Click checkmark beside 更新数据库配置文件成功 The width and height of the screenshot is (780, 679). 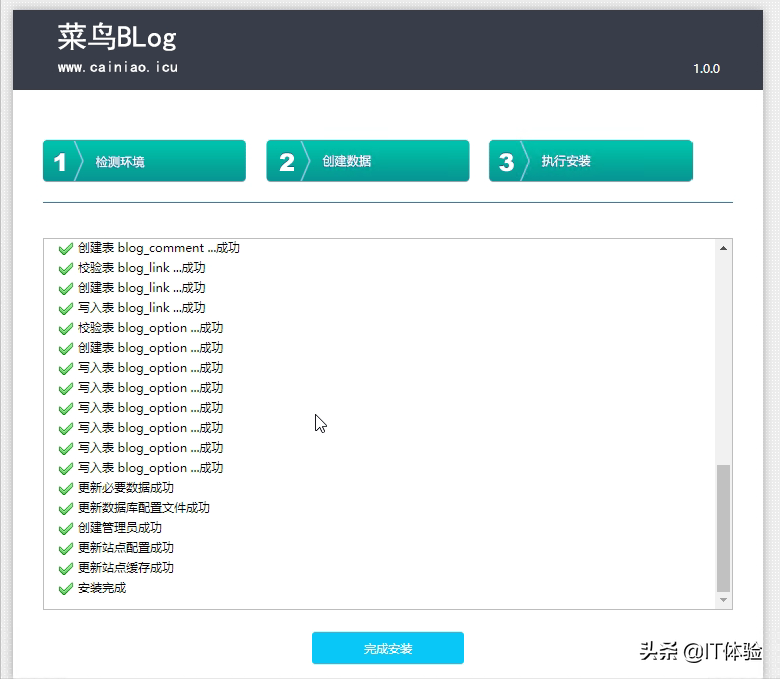click(x=66, y=508)
